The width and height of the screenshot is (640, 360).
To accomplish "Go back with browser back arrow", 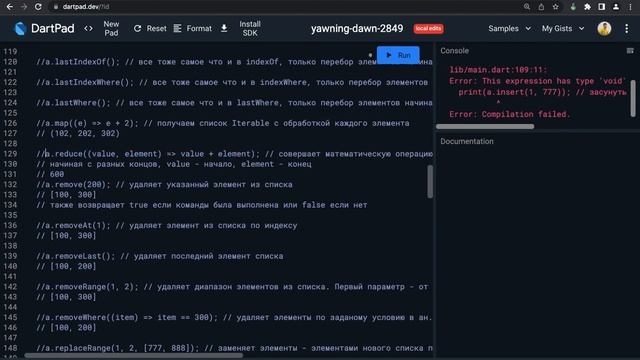I will tap(10, 7).
